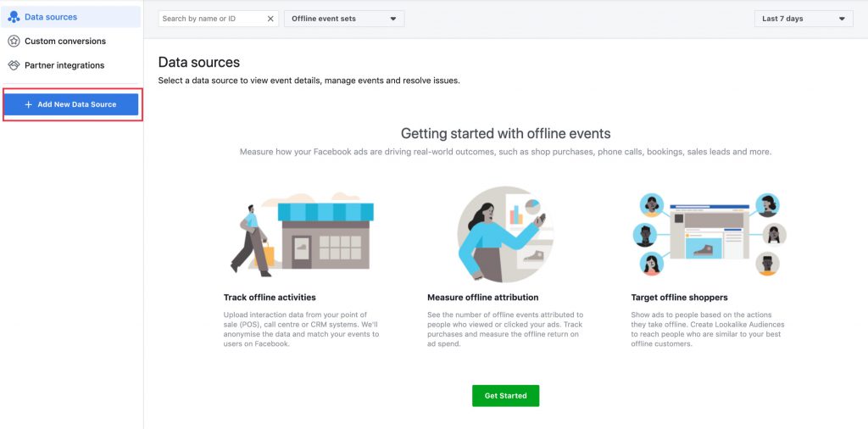
Task: Open the Offline event sets dropdown
Action: [343, 19]
